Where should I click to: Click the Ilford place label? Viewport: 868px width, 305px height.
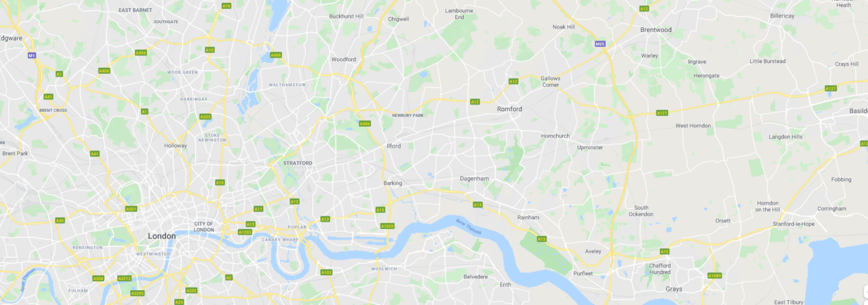394,146
